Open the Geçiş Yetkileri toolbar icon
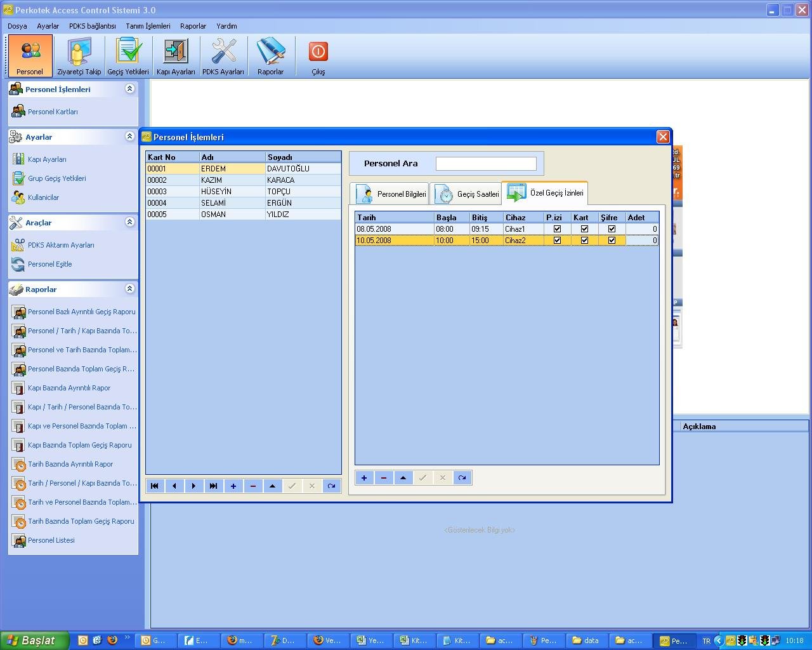 coord(128,55)
